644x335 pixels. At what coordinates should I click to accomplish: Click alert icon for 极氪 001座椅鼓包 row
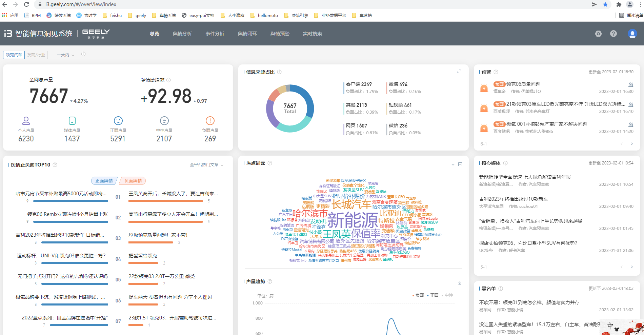point(631,124)
